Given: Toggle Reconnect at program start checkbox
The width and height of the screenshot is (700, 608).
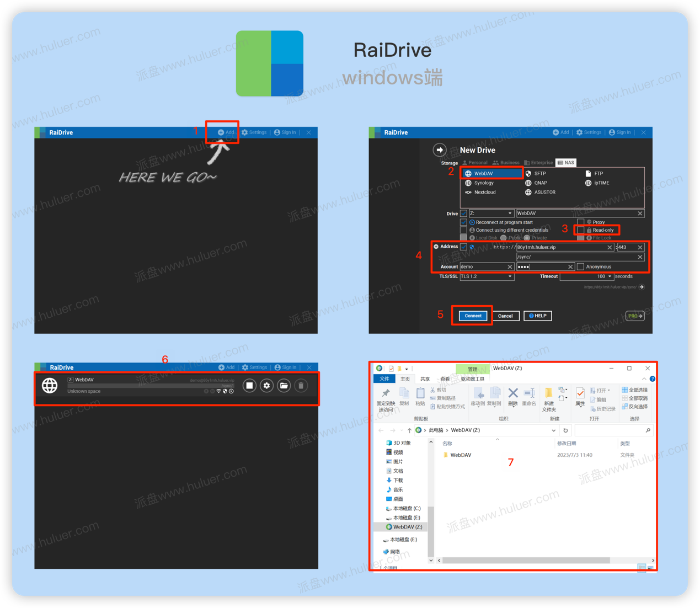Looking at the screenshot, I should point(463,222).
